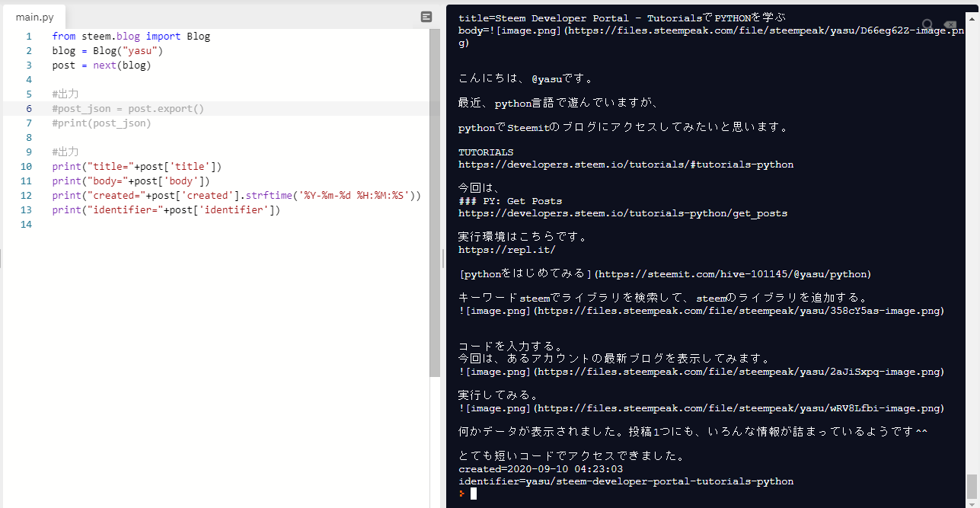Click the print("body="+post['body']) line
980x508 pixels.
click(x=131, y=181)
